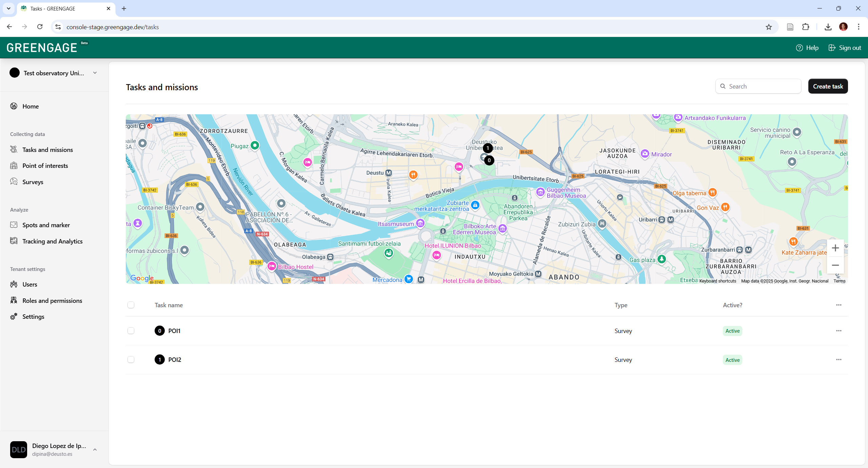This screenshot has height=468, width=868.
Task: Open Spots and marker page
Action: pyautogui.click(x=46, y=225)
